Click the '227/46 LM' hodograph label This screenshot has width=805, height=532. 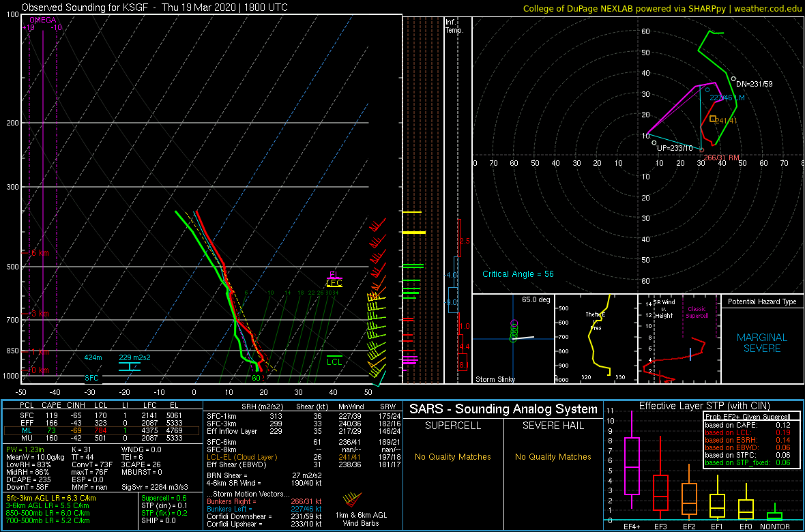[727, 98]
